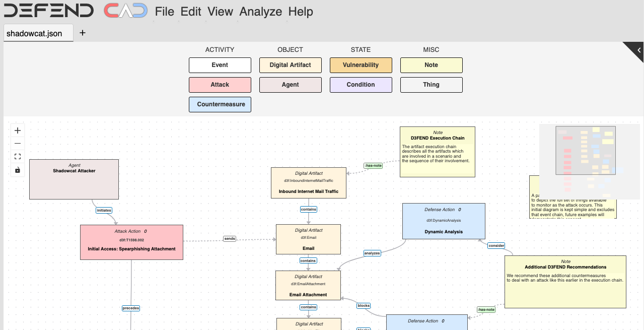Open the Edit menu
This screenshot has width=644, height=330.
(x=191, y=12)
